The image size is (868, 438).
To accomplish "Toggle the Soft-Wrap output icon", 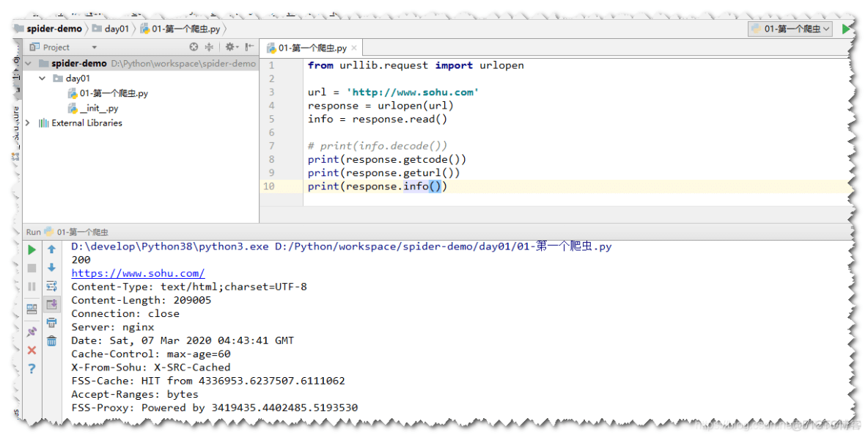I will coord(51,286).
